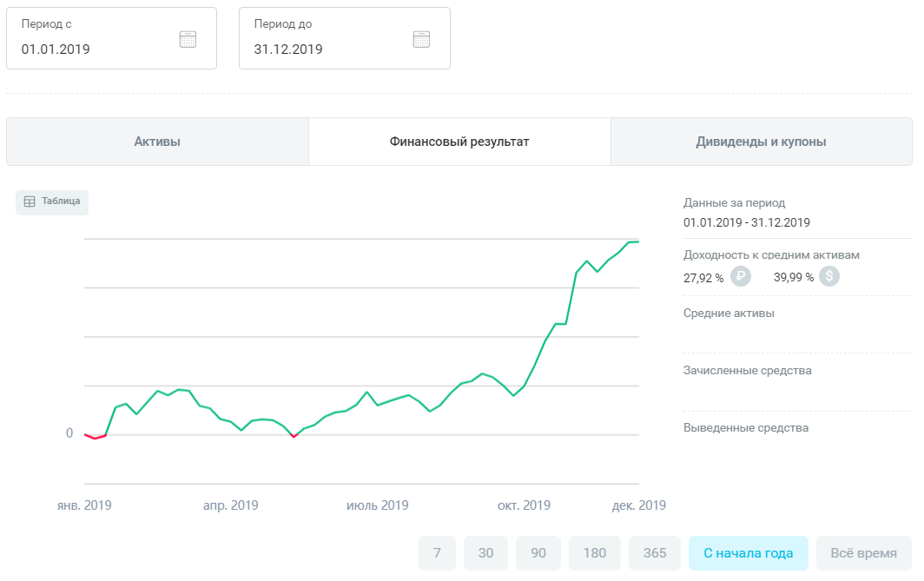Image resolution: width=924 pixels, height=581 pixels.
Task: Click the red dip on chart near May
Action: [294, 437]
